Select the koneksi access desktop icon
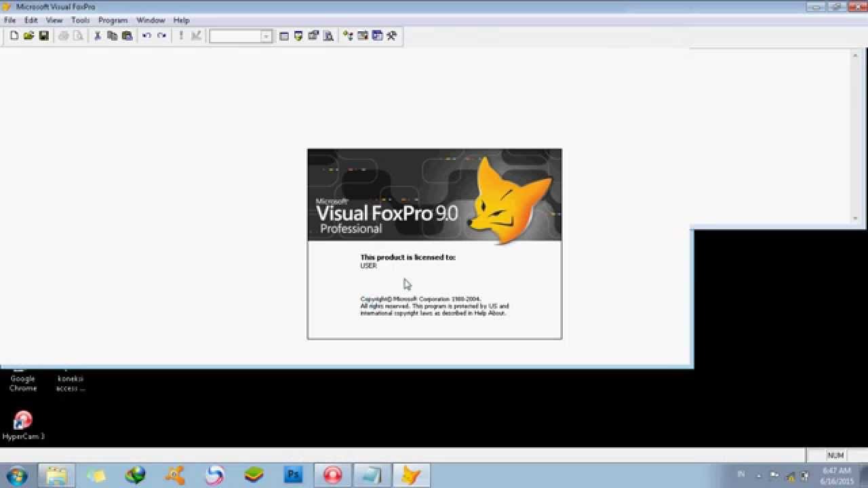Viewport: 868px width, 488px height. (71, 380)
